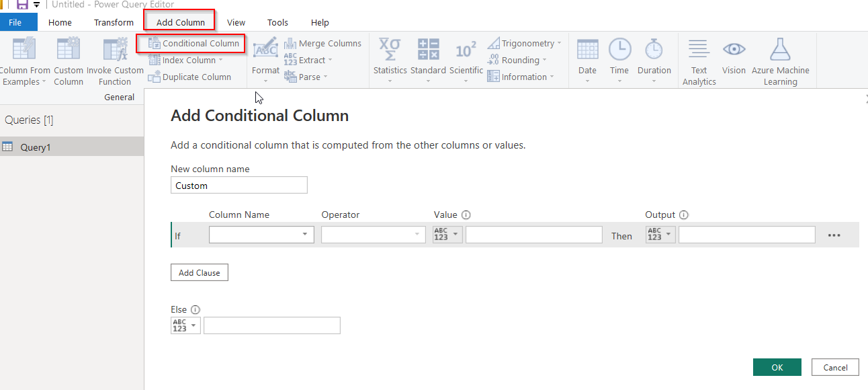Open the Custom Column tool
This screenshot has height=390, width=868.
click(69, 62)
